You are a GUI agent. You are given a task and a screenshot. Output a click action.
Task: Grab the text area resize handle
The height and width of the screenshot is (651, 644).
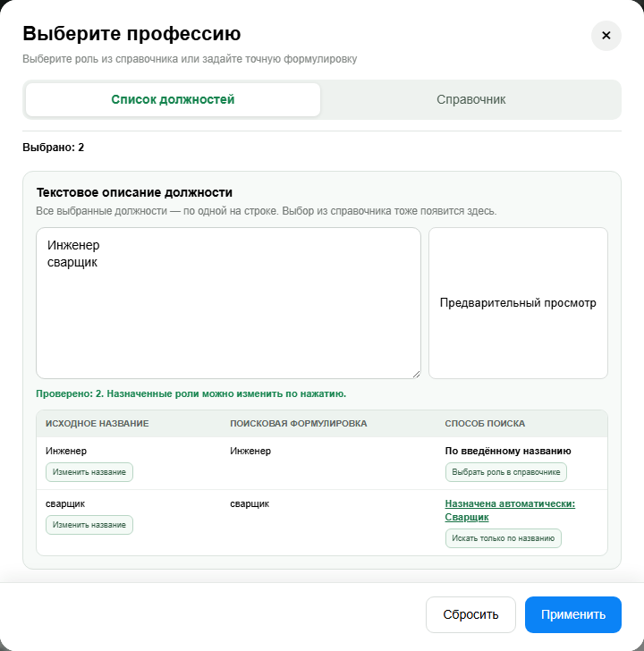416,374
